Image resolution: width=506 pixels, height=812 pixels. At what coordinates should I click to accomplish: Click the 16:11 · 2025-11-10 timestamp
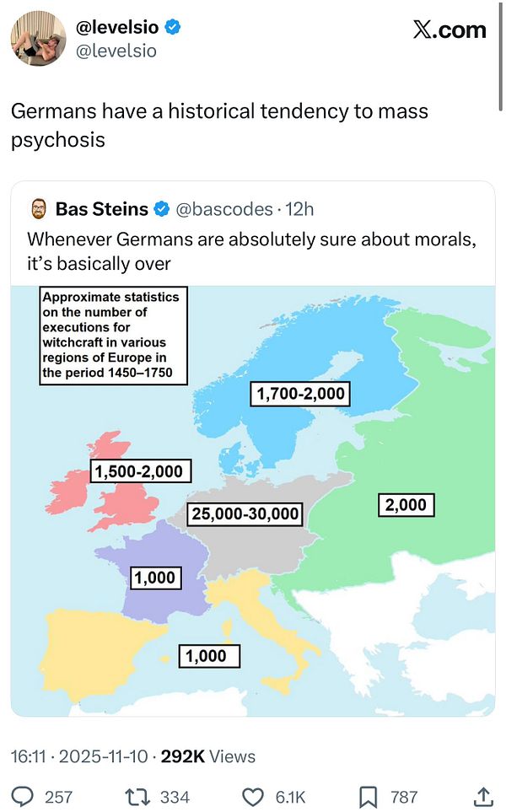click(81, 756)
